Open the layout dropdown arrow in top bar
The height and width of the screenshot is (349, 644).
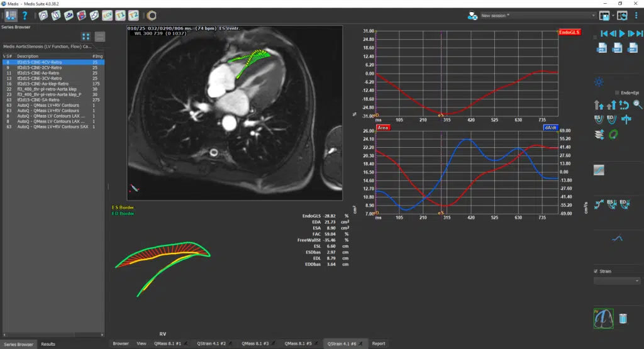(613, 15)
